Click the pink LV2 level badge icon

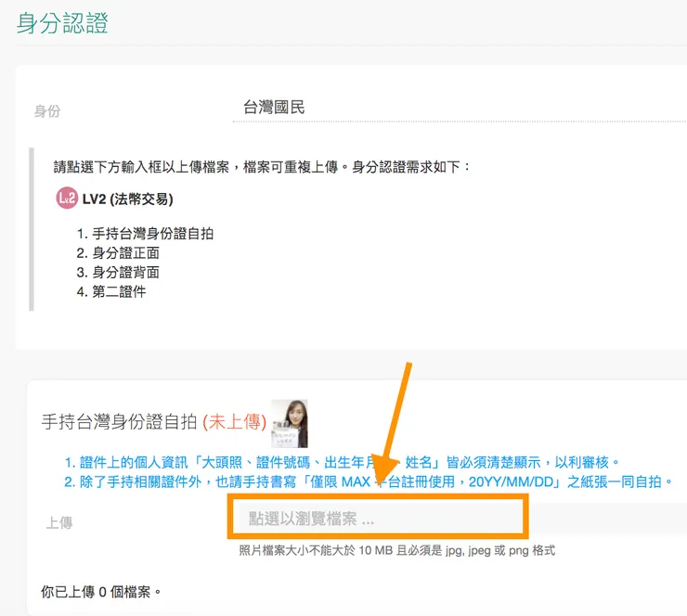coord(67,199)
